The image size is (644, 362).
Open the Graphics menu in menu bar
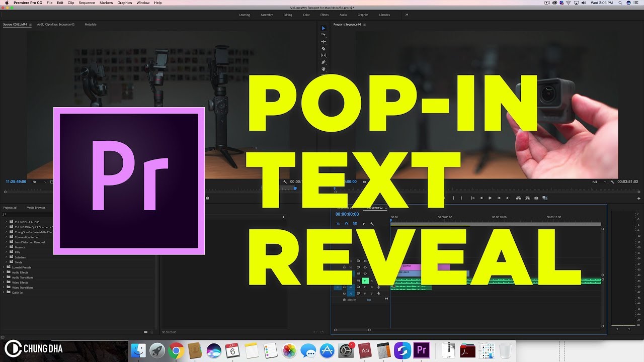point(125,3)
